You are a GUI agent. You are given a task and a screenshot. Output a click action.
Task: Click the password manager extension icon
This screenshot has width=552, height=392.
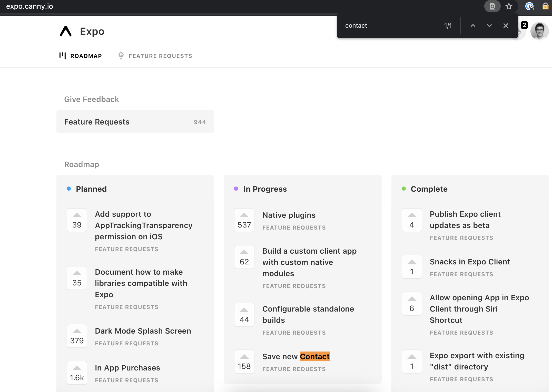(529, 6)
